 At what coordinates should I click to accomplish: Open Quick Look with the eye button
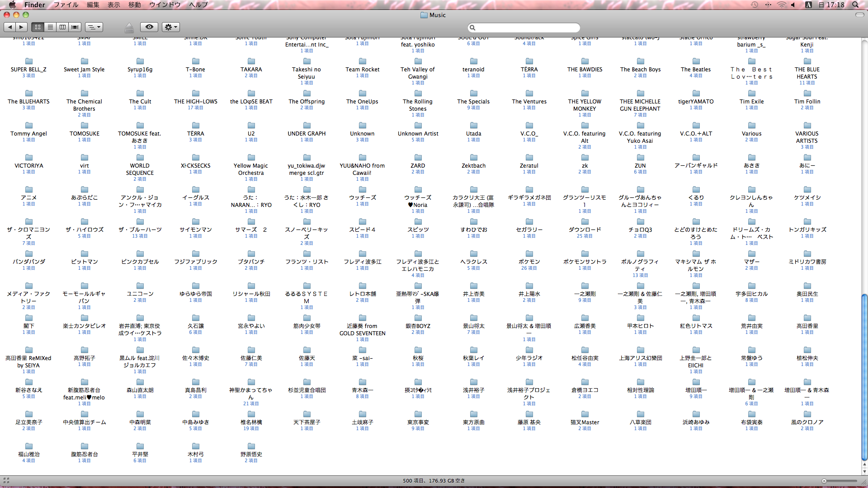tap(149, 27)
